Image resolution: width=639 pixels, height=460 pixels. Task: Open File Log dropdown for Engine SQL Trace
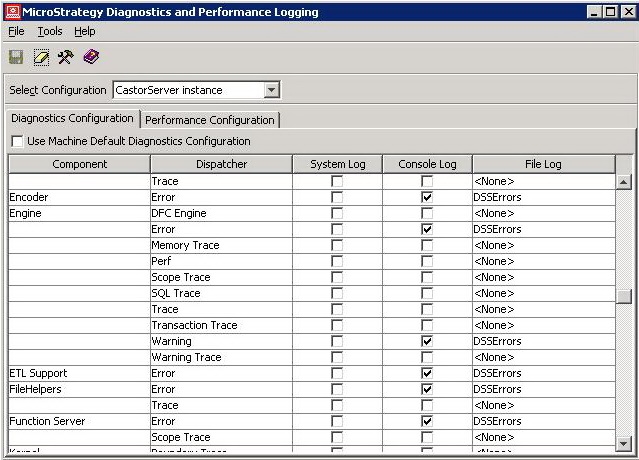(542, 294)
